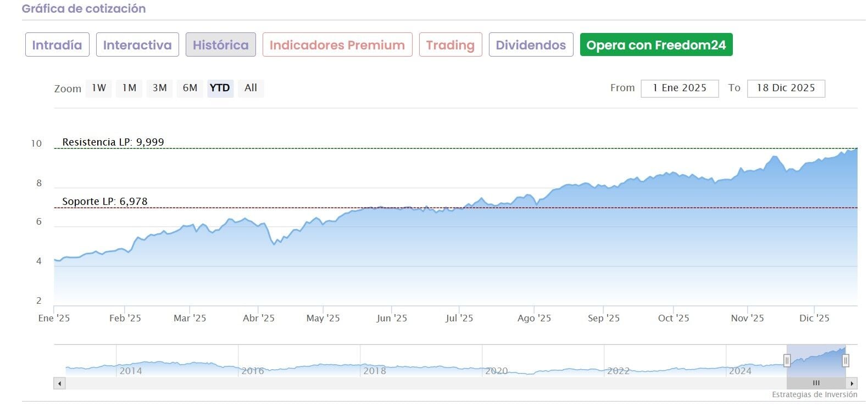Click the navigator scrollbar left arrow
The image size is (868, 412).
[x=59, y=383]
